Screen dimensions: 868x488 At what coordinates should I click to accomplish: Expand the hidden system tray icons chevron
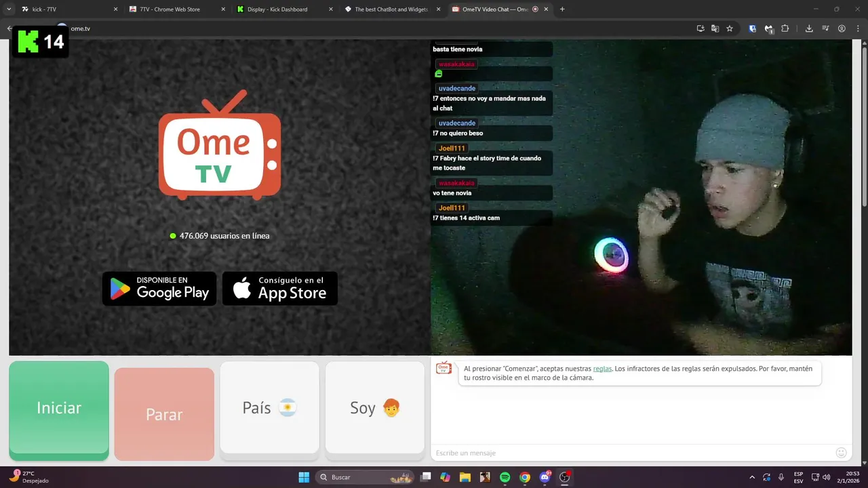751,477
